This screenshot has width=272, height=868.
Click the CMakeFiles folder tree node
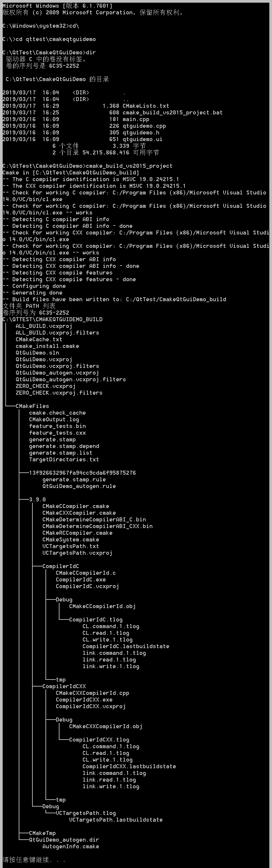32,406
